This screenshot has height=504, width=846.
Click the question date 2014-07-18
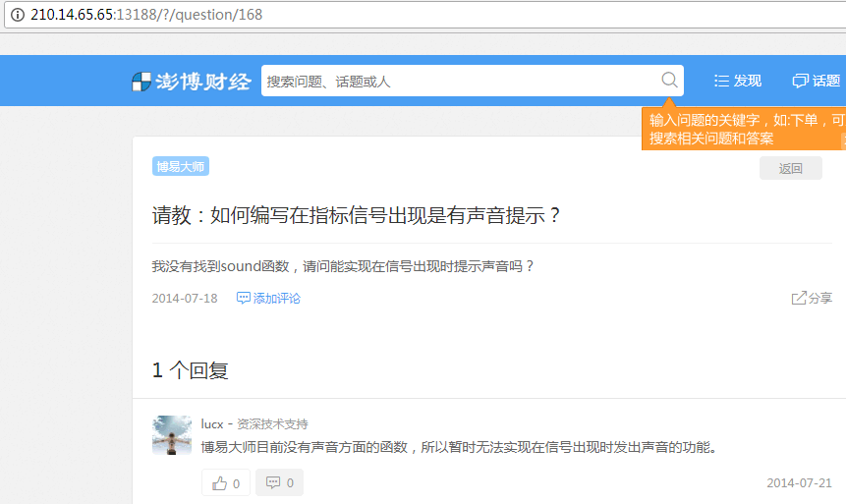(185, 298)
